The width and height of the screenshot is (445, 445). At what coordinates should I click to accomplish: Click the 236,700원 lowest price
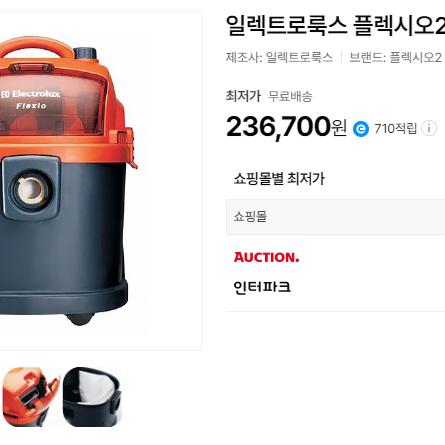tap(286, 127)
